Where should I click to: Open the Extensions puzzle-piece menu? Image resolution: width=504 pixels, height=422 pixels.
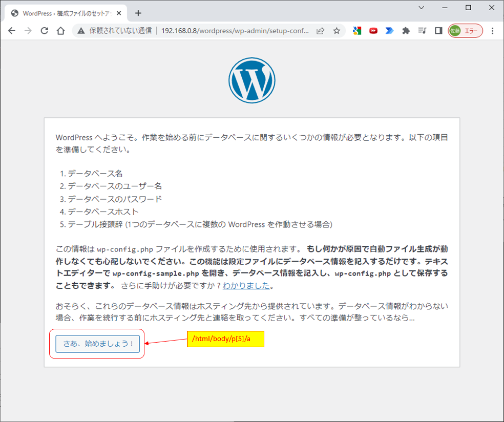coord(406,31)
